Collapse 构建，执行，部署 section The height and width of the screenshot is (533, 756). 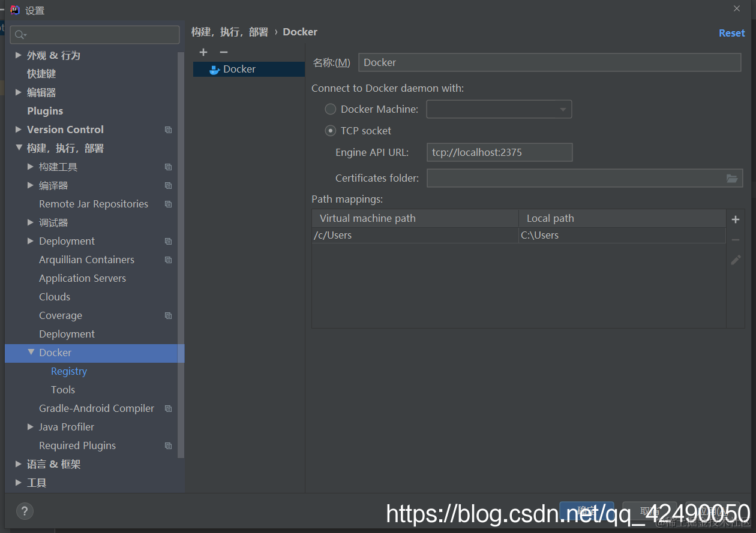pyautogui.click(x=19, y=147)
